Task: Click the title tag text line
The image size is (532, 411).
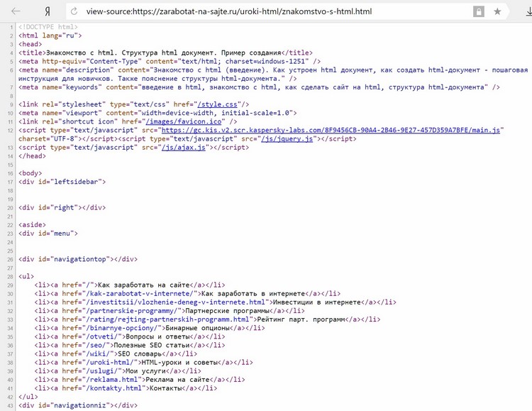Action: point(165,53)
